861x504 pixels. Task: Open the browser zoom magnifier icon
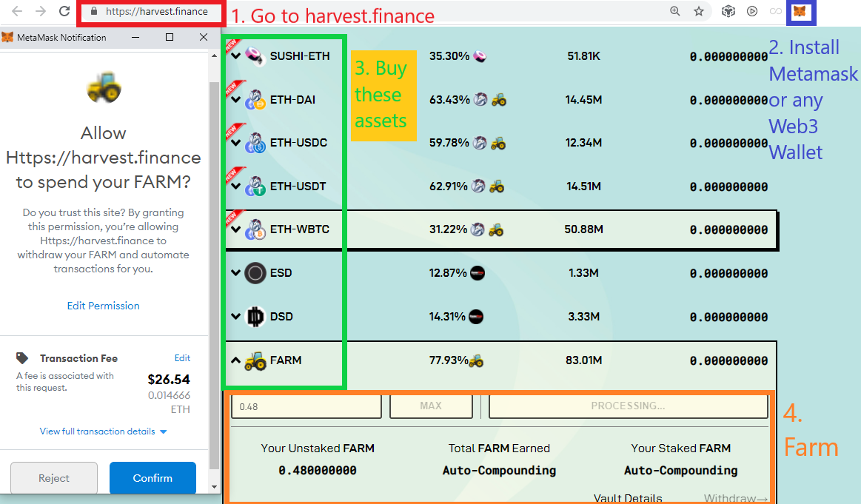[x=675, y=11]
